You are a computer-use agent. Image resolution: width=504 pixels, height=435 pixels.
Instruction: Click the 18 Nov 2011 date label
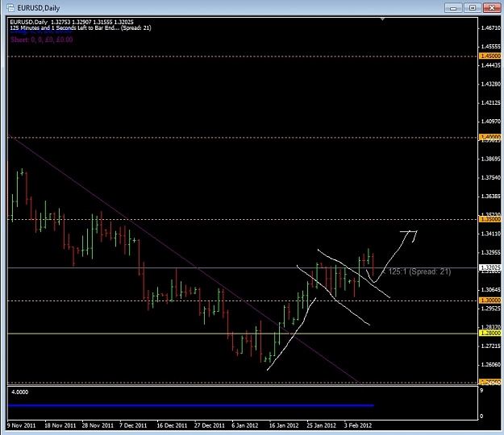pyautogui.click(x=60, y=425)
